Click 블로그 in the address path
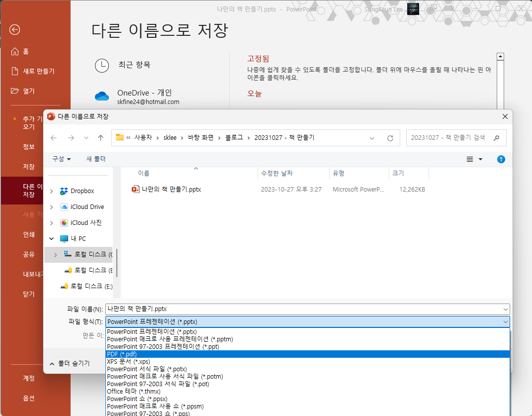Screen dimensions: 532x416 coord(234,137)
